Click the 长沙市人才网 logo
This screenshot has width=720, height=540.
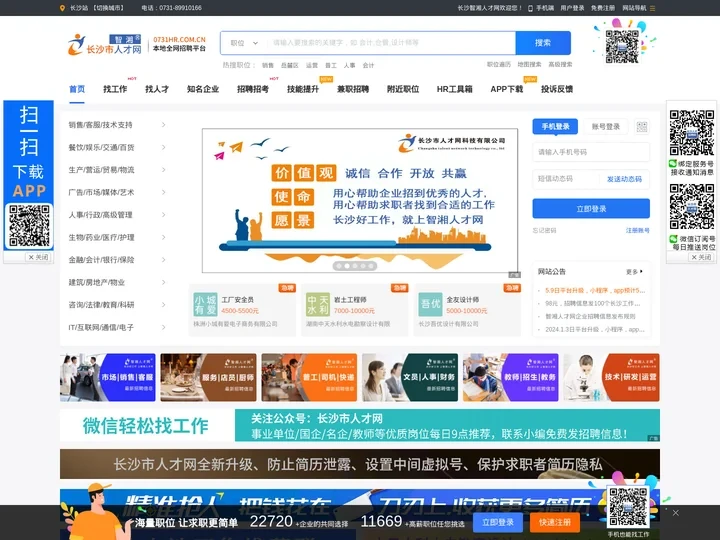pos(105,45)
